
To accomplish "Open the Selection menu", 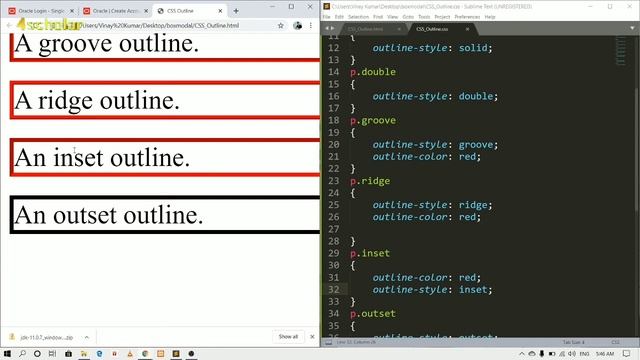I will point(358,17).
